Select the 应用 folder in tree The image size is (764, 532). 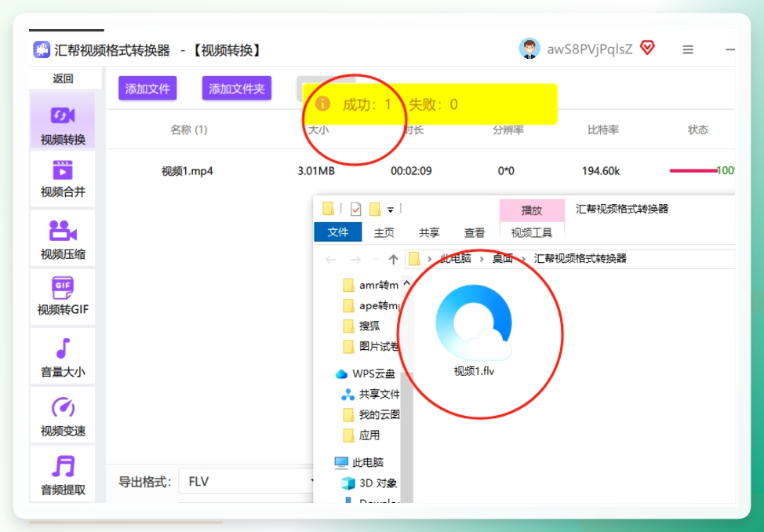[x=362, y=435]
